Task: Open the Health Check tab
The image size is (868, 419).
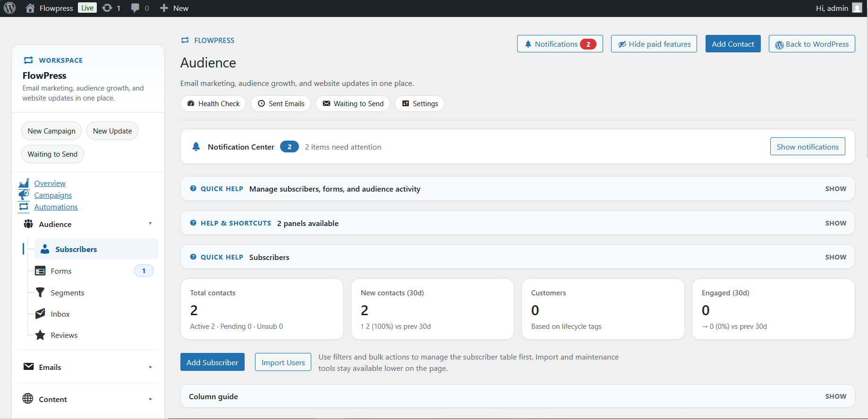Action: coord(213,103)
